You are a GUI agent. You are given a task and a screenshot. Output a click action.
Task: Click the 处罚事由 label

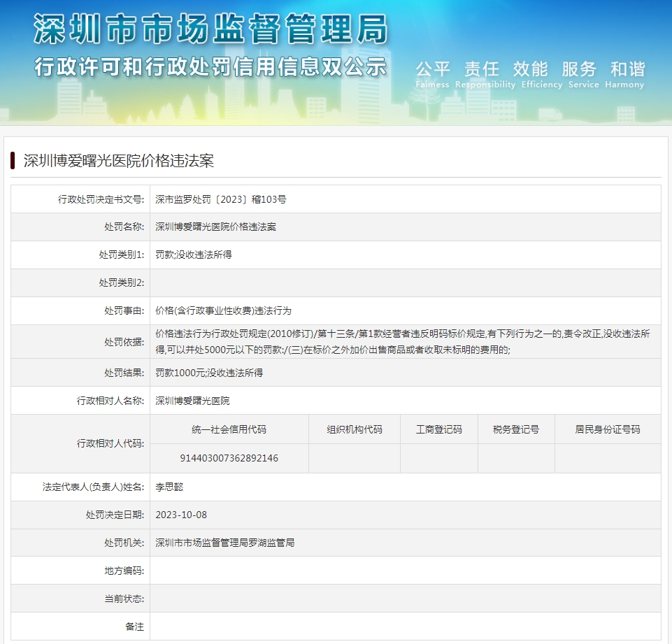(x=124, y=310)
